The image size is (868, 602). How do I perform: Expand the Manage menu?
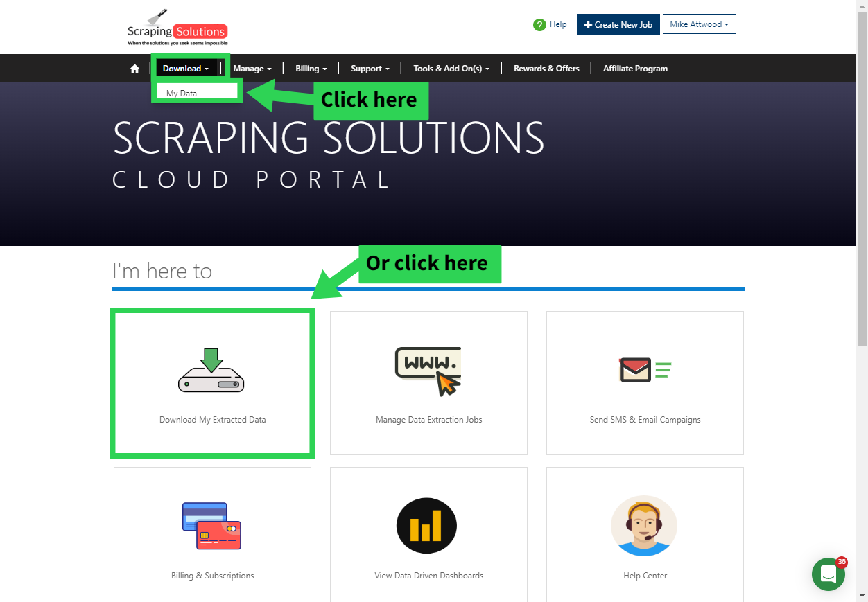pyautogui.click(x=252, y=69)
